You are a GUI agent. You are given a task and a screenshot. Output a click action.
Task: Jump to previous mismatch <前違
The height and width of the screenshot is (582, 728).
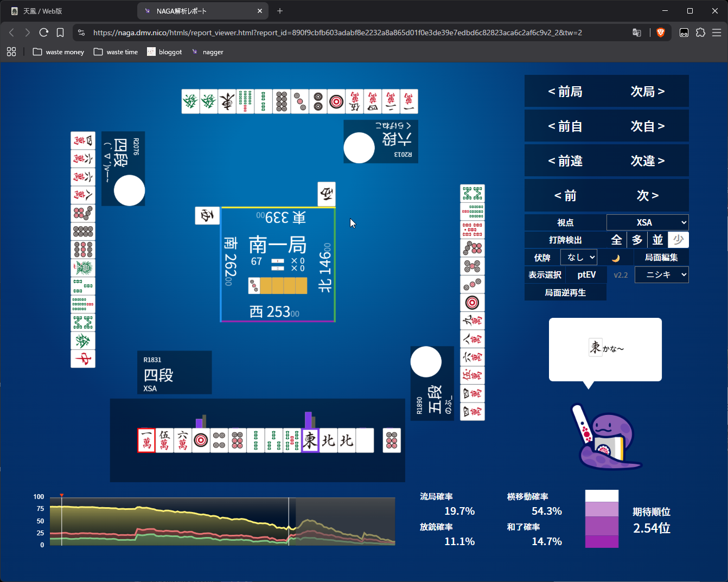pos(565,161)
